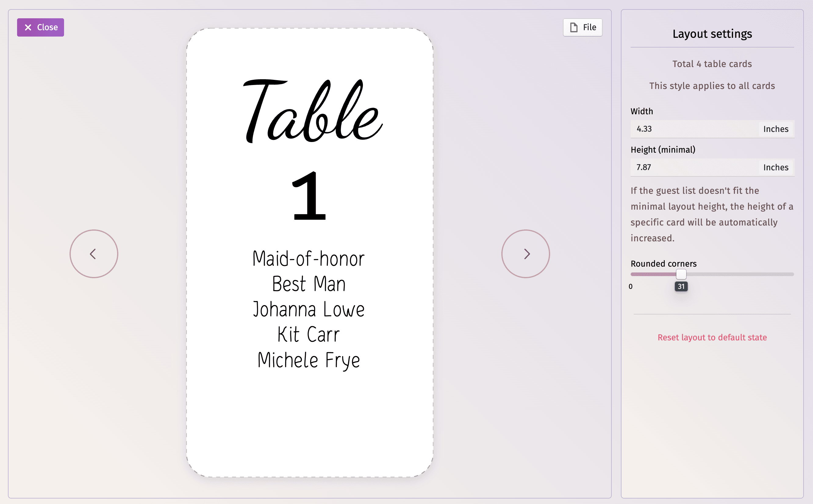Click Height inches dropdown selector

[775, 168]
